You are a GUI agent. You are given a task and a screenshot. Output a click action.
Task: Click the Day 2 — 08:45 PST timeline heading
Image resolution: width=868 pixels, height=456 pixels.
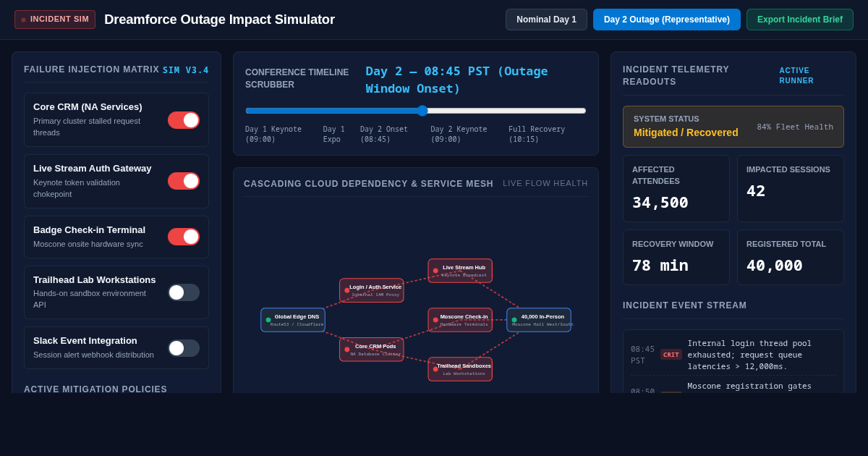456,80
